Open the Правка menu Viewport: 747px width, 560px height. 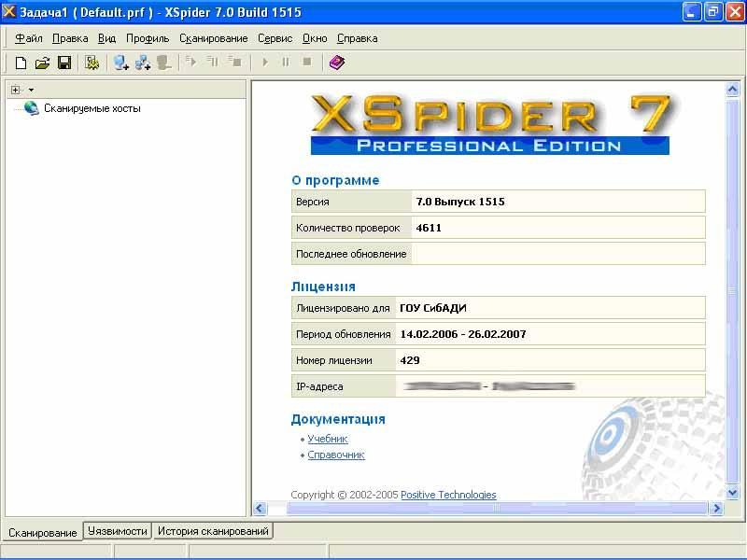pyautogui.click(x=70, y=38)
